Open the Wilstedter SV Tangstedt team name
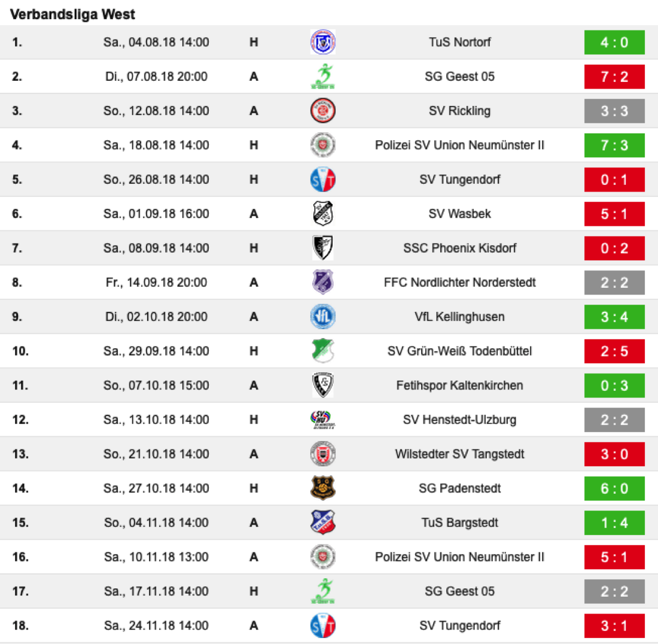Screen dimensions: 658x644 (x=459, y=454)
